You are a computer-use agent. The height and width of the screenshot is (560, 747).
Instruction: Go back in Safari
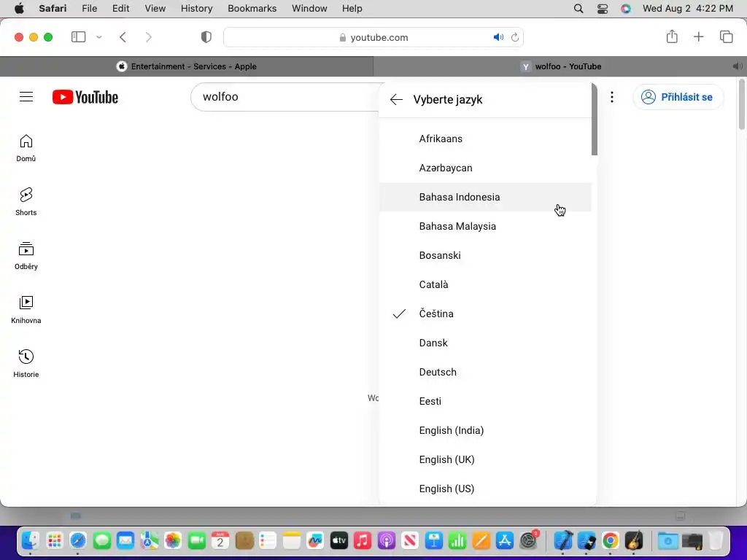(123, 37)
